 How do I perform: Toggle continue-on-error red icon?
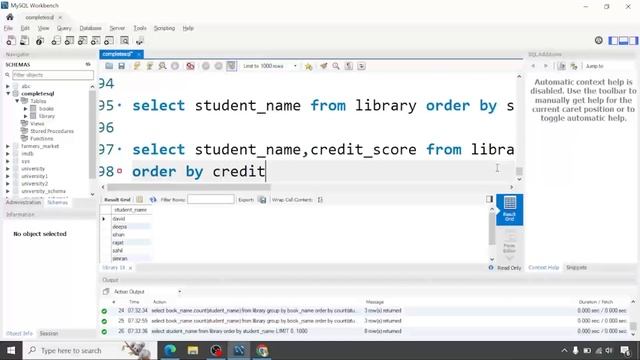190,66
